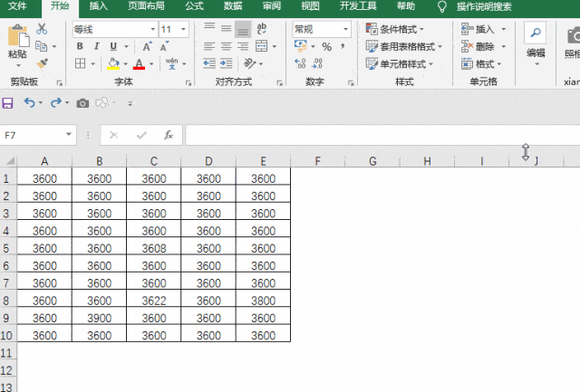Image resolution: width=580 pixels, height=392 pixels.
Task: Select column C header
Action: [x=154, y=161]
